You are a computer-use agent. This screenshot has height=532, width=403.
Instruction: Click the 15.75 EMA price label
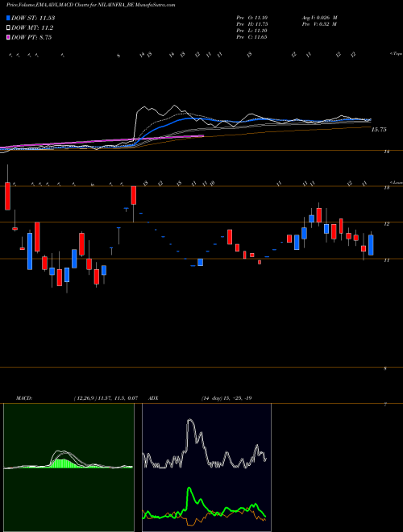379,130
